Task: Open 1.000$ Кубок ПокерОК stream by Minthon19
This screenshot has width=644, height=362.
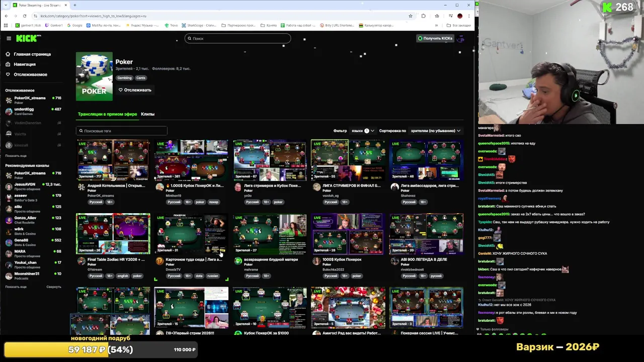Action: (x=191, y=160)
